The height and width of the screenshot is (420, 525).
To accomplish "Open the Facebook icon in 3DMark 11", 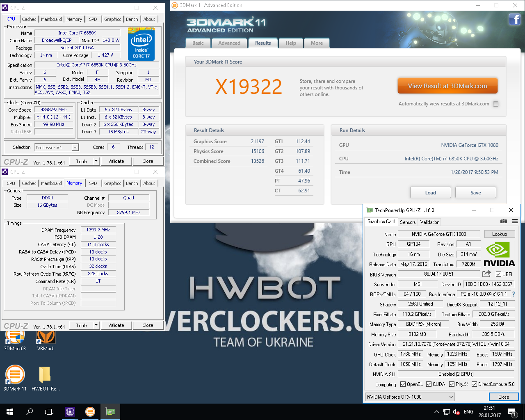I will (x=514, y=19).
